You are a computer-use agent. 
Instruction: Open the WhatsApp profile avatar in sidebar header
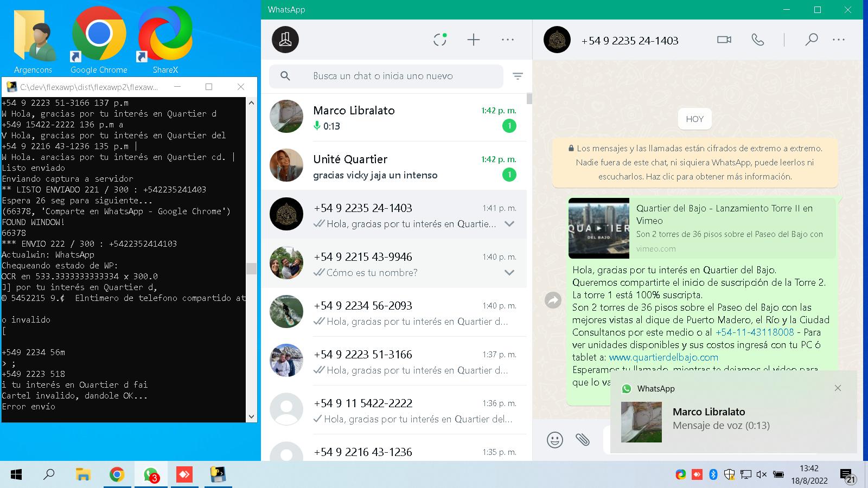(x=285, y=40)
